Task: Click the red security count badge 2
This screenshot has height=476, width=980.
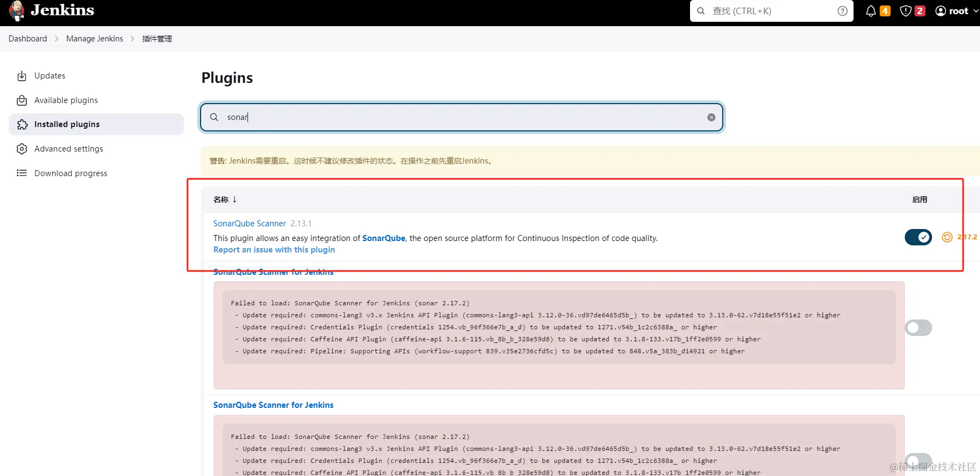Action: point(920,11)
